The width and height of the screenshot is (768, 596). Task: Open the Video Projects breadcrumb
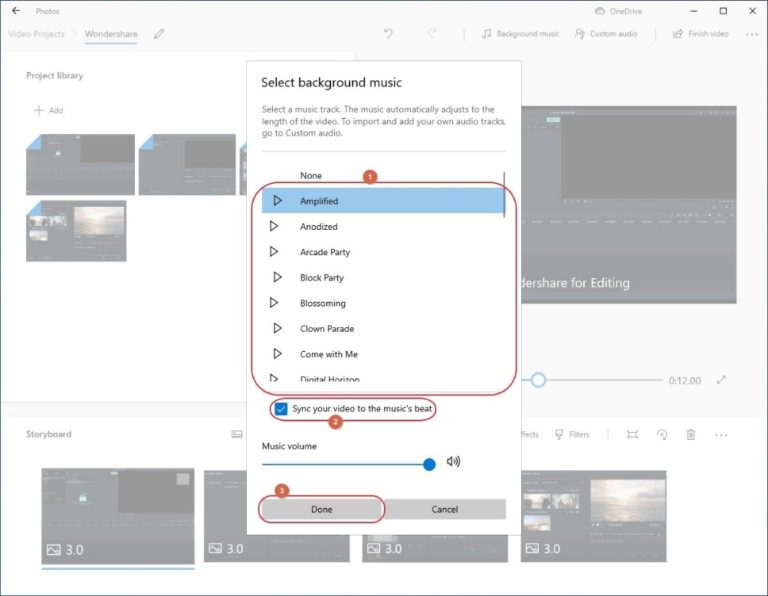36,34
